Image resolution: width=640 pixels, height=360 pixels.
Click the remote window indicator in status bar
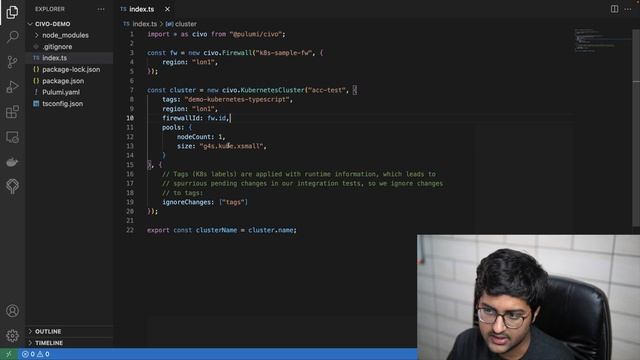click(9, 354)
